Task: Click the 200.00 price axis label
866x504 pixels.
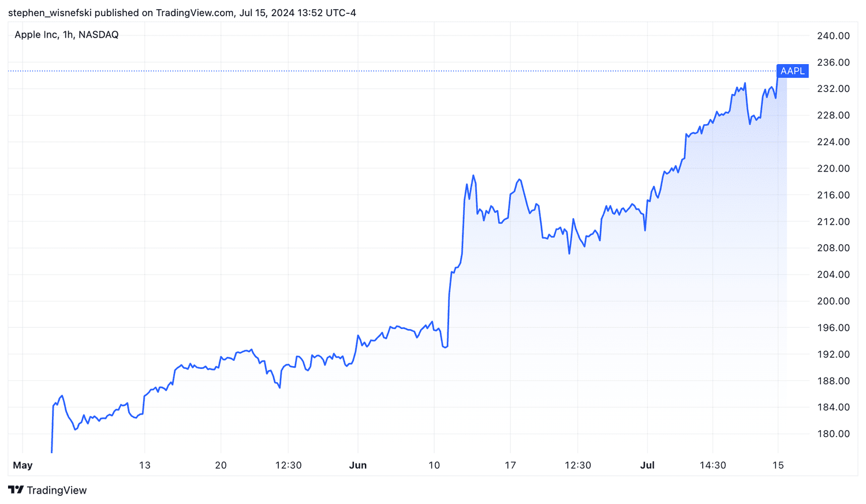Action: coord(833,301)
